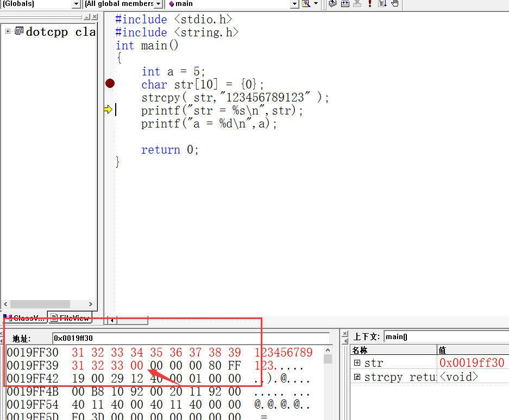Screen dimensions: 509x420
Task: Switch to the ClassView tab
Action: tap(24, 318)
